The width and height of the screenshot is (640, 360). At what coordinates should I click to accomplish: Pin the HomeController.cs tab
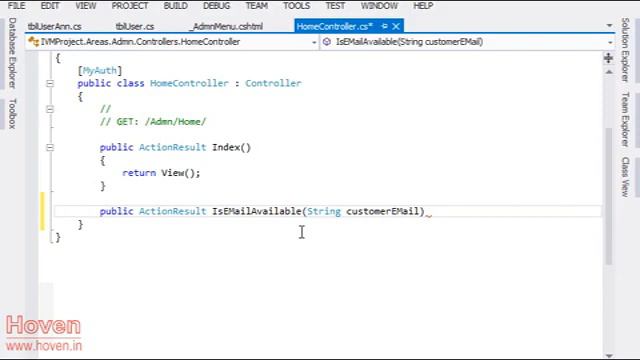384,26
